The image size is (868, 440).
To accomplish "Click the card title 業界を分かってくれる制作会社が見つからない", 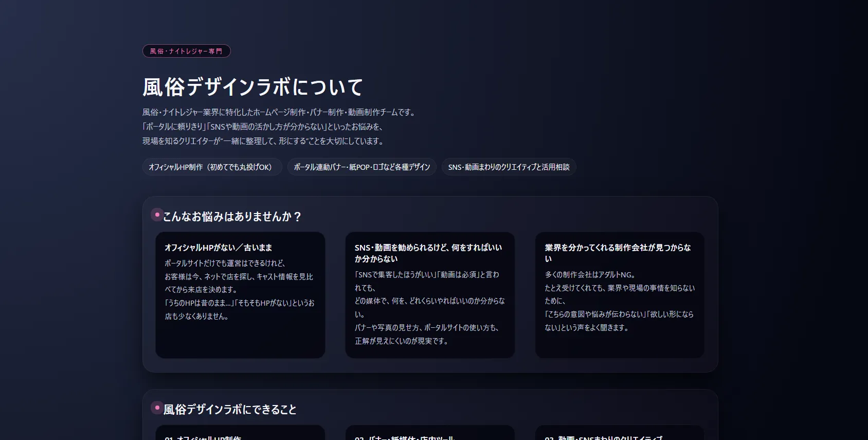I will (x=618, y=253).
